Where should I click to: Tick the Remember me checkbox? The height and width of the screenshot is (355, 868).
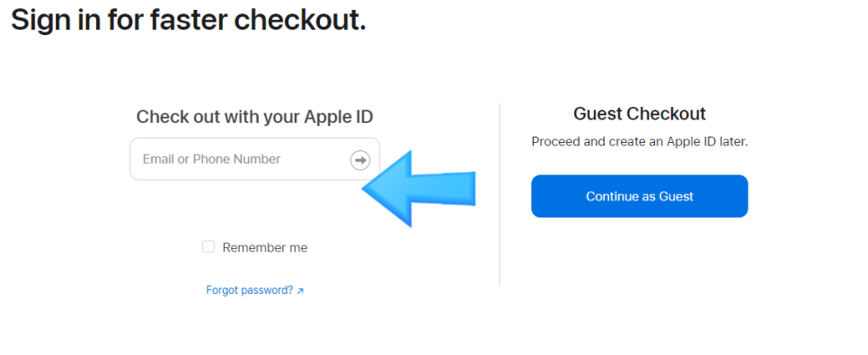(208, 247)
